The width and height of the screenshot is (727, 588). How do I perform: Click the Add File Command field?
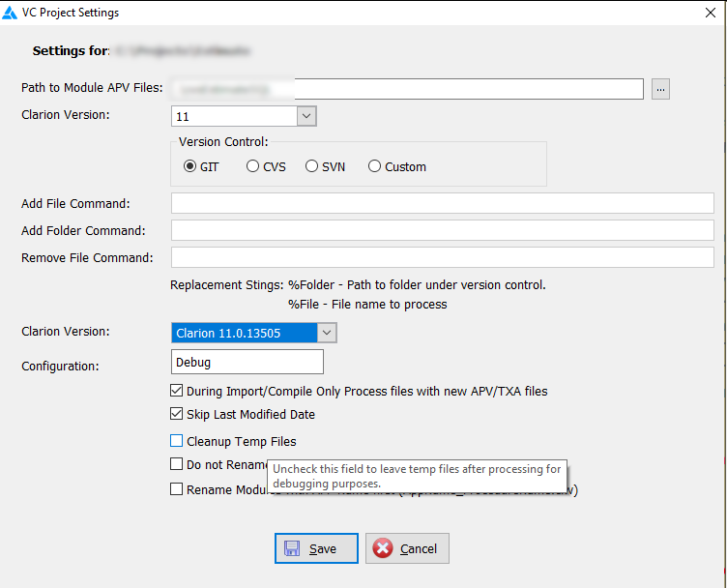pyautogui.click(x=442, y=203)
